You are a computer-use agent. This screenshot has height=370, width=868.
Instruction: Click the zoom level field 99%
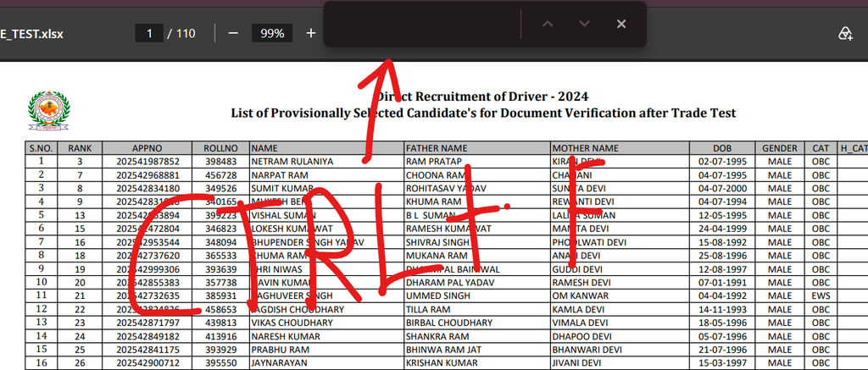pyautogui.click(x=272, y=33)
